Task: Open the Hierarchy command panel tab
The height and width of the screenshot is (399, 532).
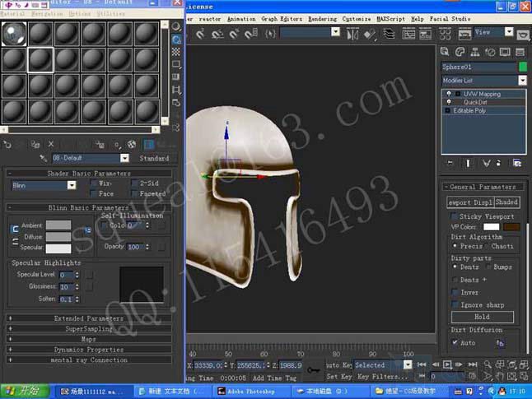Action: point(475,52)
